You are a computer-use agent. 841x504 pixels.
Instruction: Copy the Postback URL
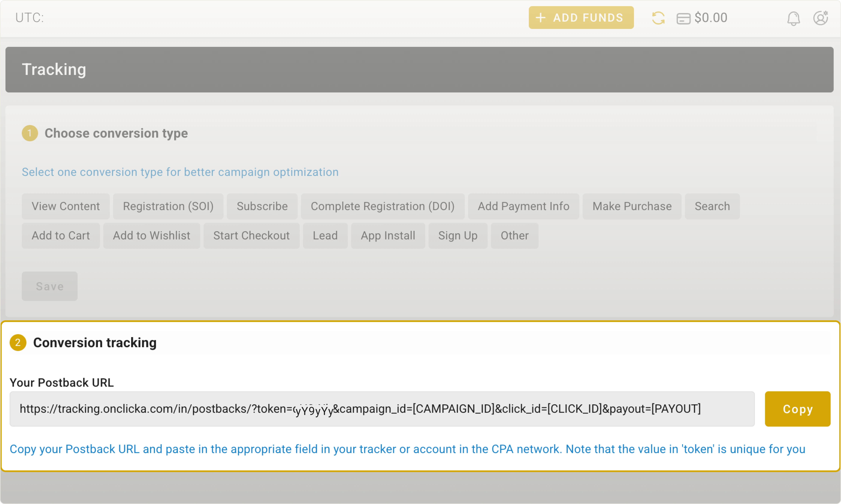797,409
